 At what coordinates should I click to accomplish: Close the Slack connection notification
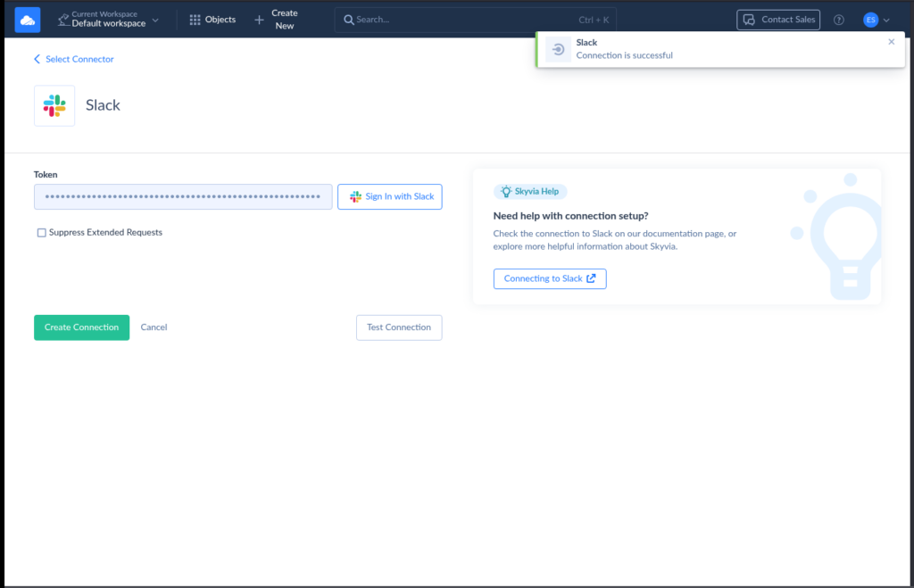(x=892, y=41)
